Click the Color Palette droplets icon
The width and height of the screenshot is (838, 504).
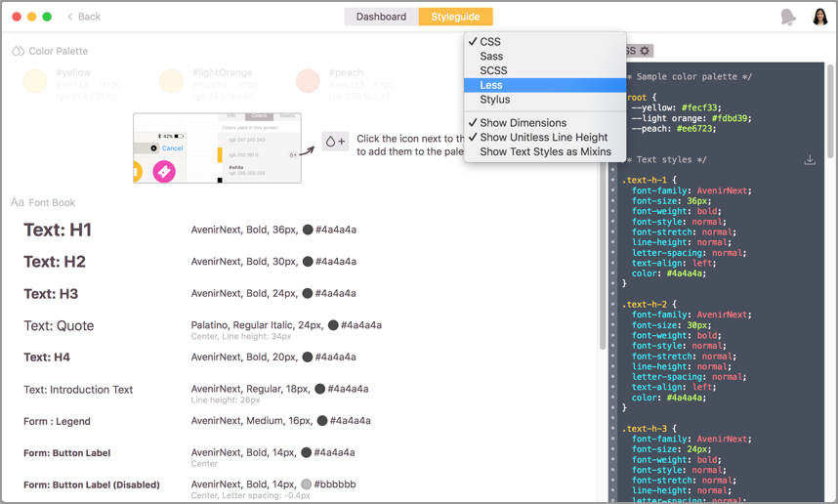tap(18, 51)
